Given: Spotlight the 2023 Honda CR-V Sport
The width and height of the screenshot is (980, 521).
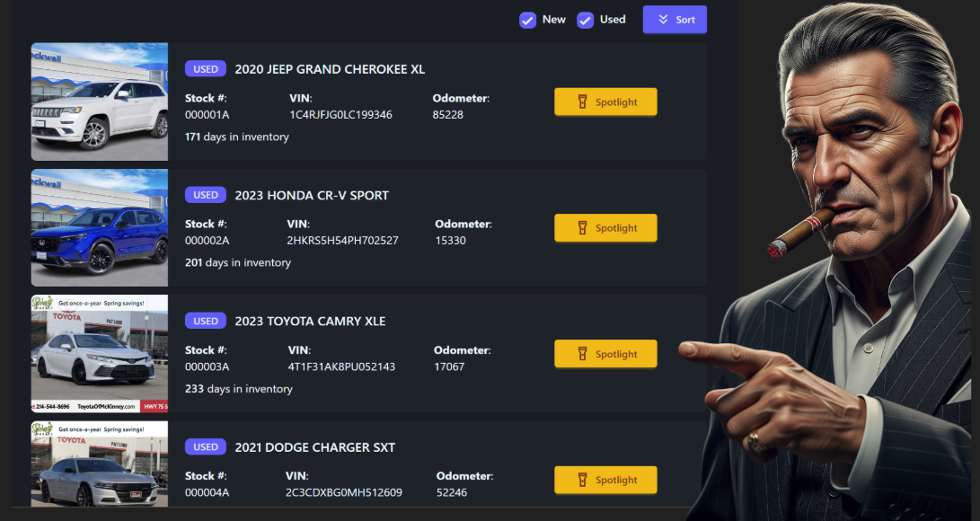Looking at the screenshot, I should pos(605,228).
